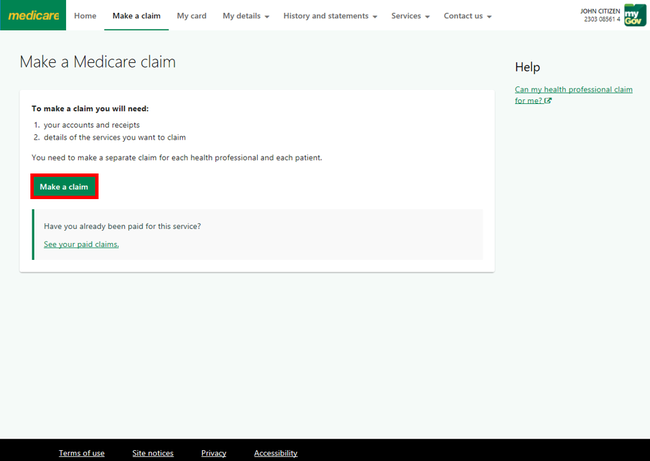Open the myGov logo icon
650x461 pixels.
(635, 15)
